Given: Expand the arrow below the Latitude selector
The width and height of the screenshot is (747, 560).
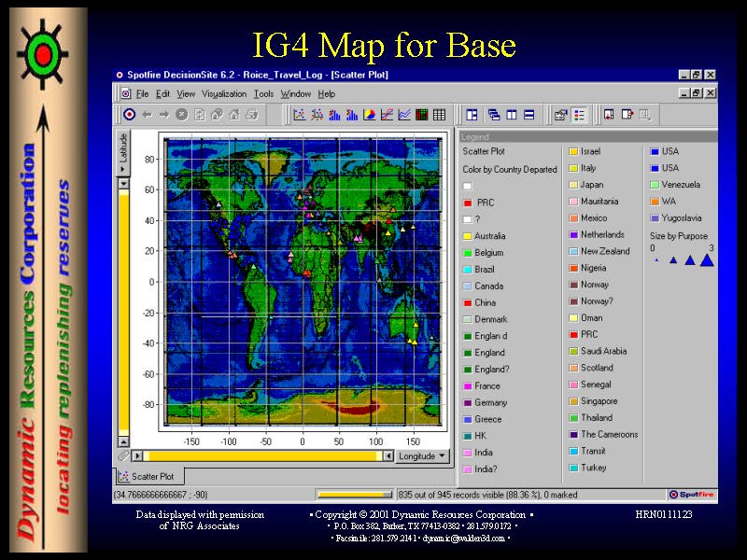Looking at the screenshot, I should (122, 185).
